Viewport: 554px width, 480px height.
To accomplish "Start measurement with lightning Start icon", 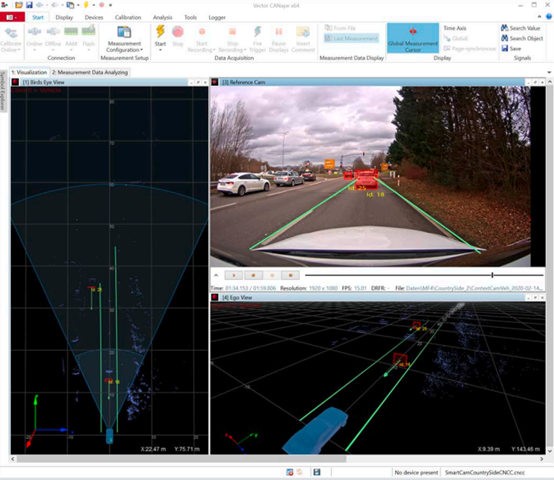I will pyautogui.click(x=160, y=32).
